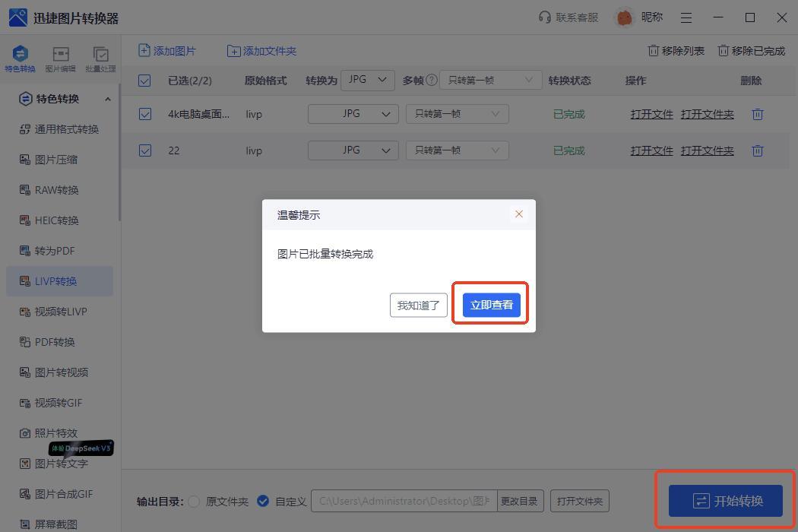Expand the 只转第一帧 dropdown for file 22

click(x=457, y=150)
